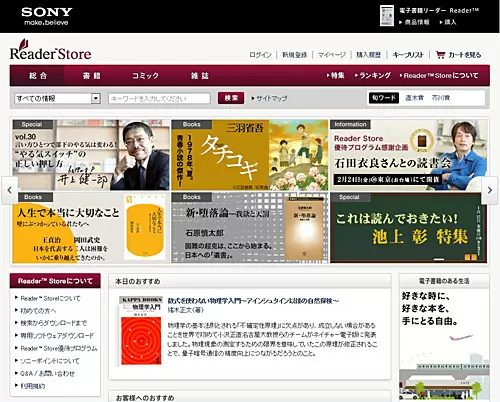Open the ログイン link
500x402 pixels.
point(260,55)
